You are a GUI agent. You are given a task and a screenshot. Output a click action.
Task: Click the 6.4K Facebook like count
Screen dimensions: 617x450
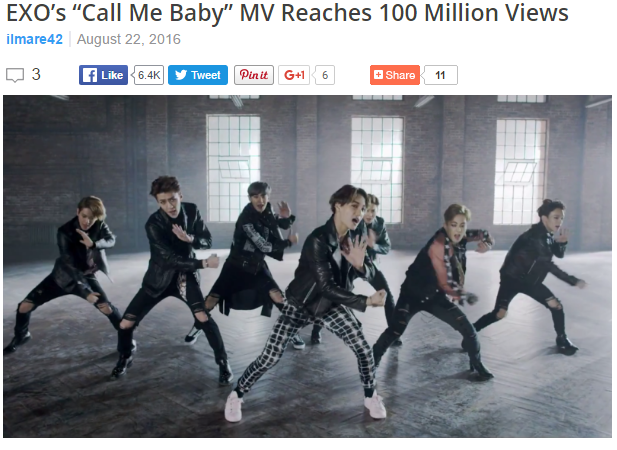point(149,75)
